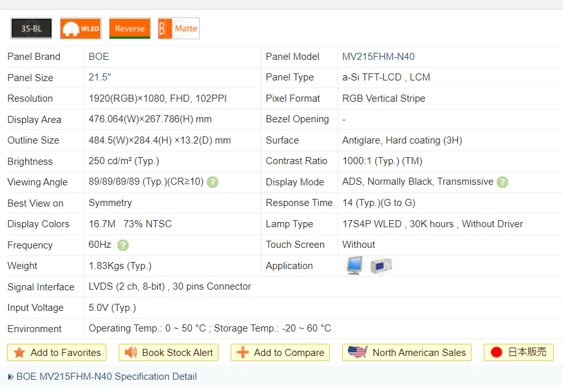
Task: Click the North American Sales button
Action: pyautogui.click(x=406, y=352)
